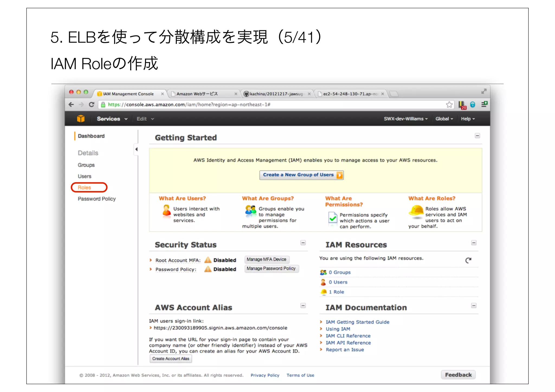Click the Manage Password Policy button
The image size is (555, 392).
[x=272, y=269]
